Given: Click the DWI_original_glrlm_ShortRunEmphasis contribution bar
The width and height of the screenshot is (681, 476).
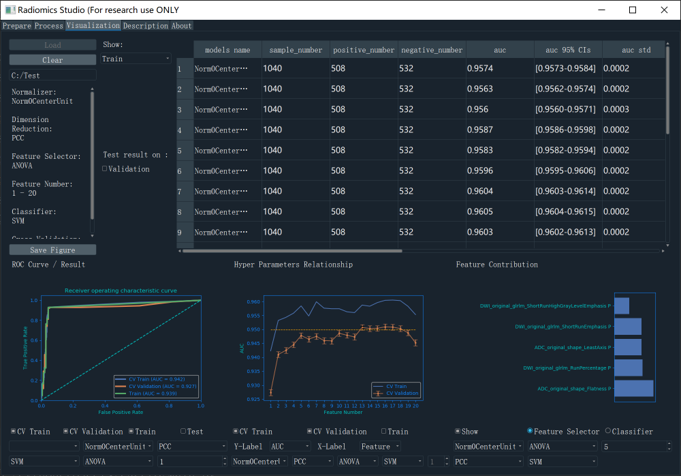Looking at the screenshot, I should pyautogui.click(x=628, y=326).
